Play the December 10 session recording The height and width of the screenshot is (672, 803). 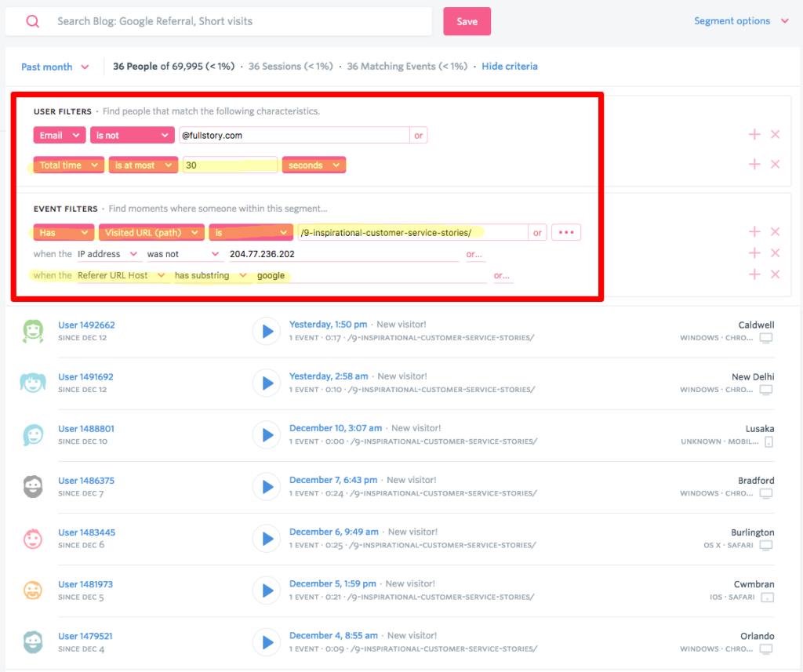(x=267, y=435)
